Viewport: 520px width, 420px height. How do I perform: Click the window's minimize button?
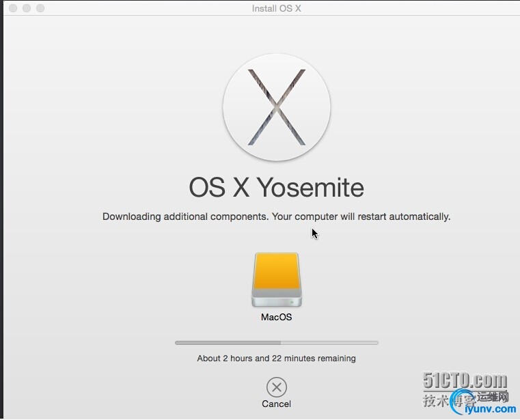coord(27,8)
